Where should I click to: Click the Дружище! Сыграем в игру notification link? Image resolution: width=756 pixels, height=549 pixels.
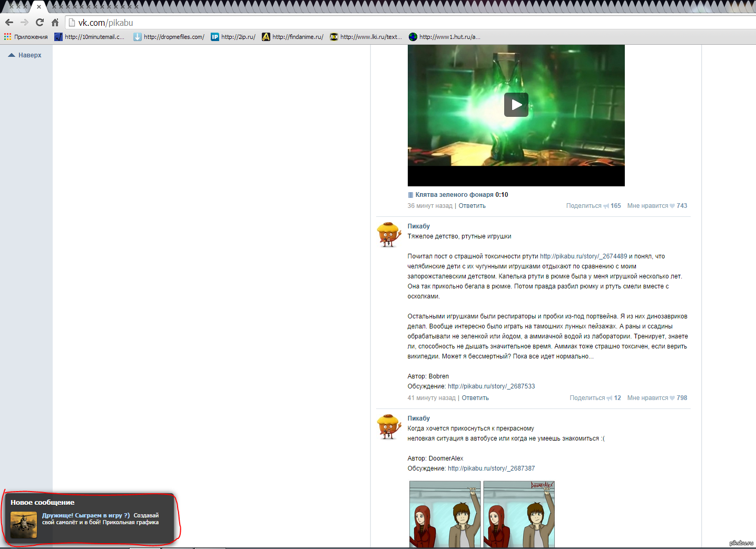(x=86, y=515)
